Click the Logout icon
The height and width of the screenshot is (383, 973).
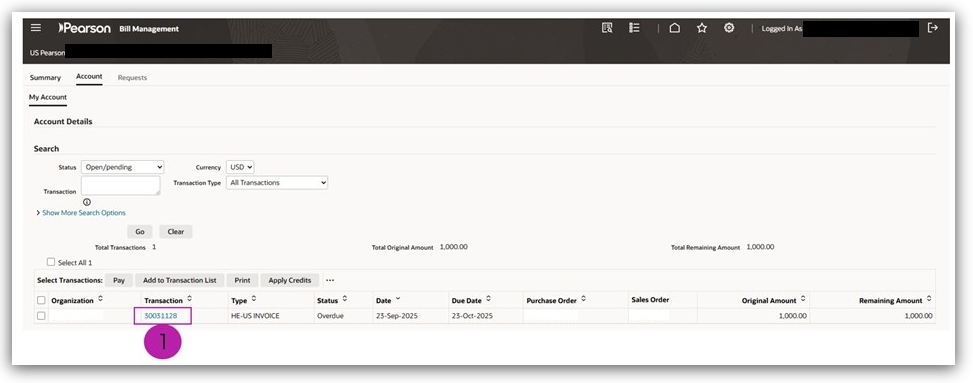[932, 28]
